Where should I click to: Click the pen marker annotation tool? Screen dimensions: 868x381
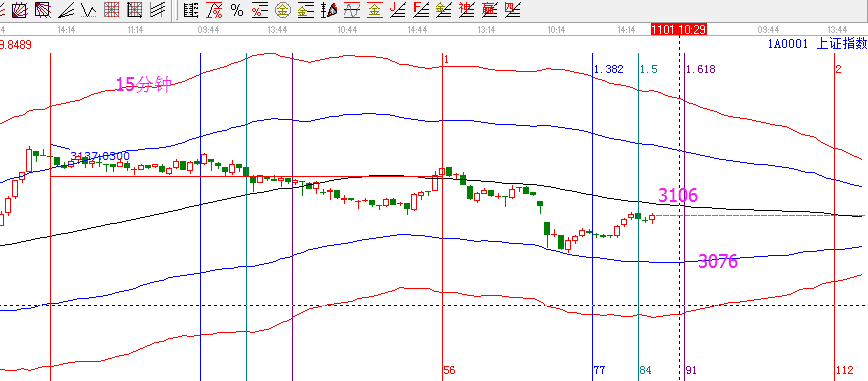coord(329,10)
